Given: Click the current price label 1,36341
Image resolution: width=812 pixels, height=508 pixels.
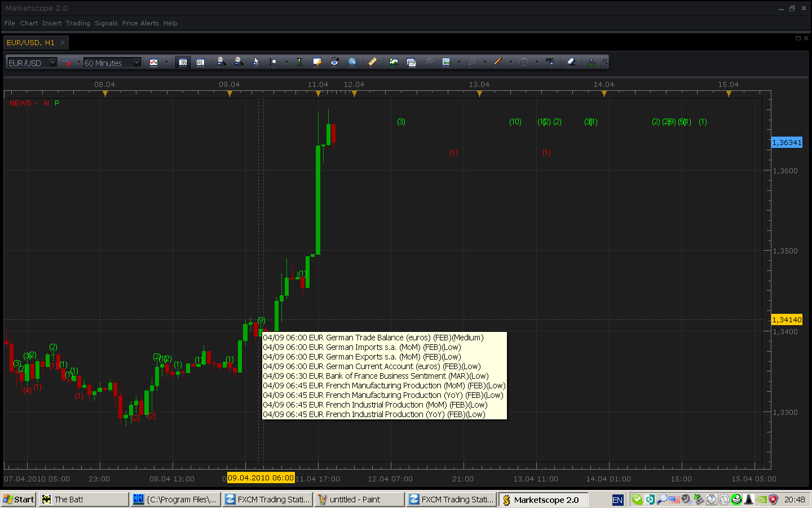Looking at the screenshot, I should [787, 143].
